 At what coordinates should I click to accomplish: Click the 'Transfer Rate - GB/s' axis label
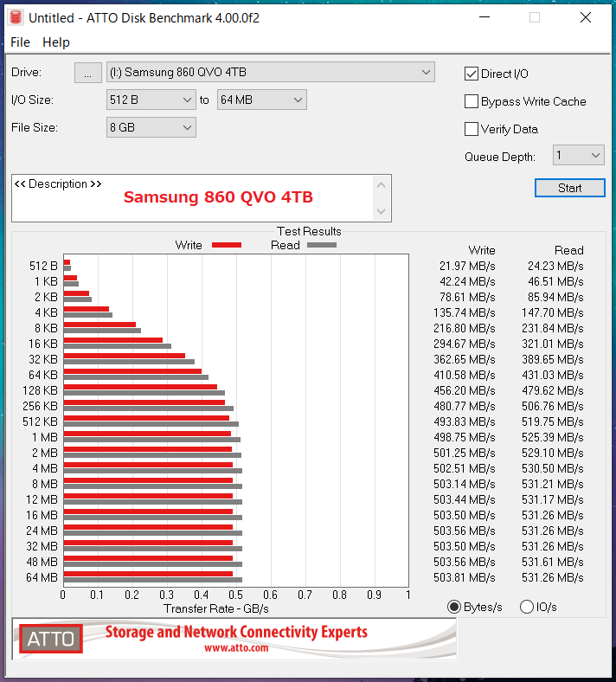pos(216,608)
